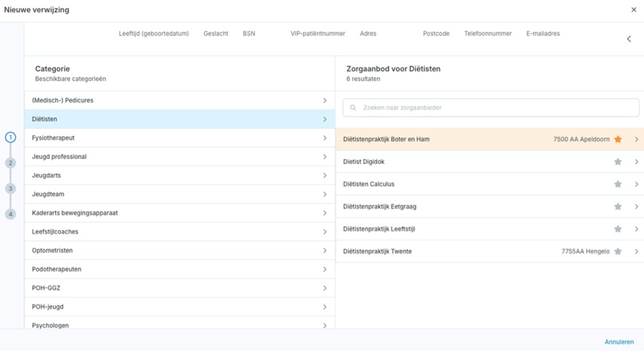Select provider name Dietist Digidok
Viewport: 644px width, 351px height.
[x=364, y=162]
